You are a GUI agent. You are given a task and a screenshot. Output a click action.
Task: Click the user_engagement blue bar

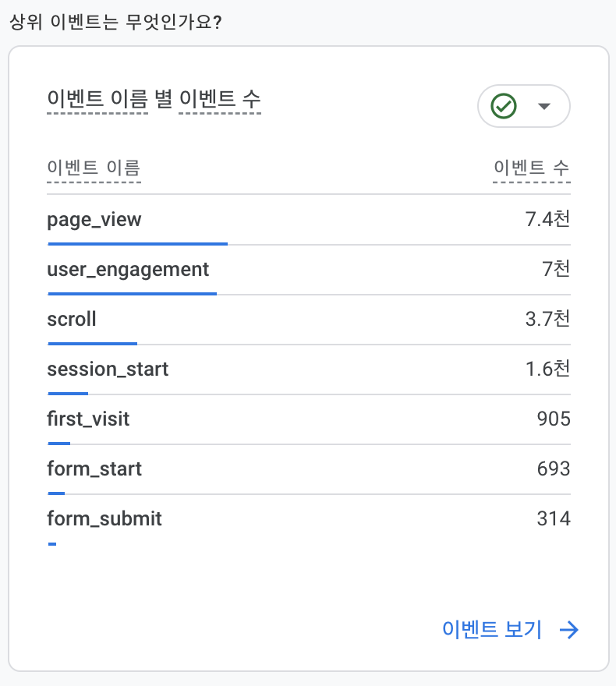coord(132,294)
